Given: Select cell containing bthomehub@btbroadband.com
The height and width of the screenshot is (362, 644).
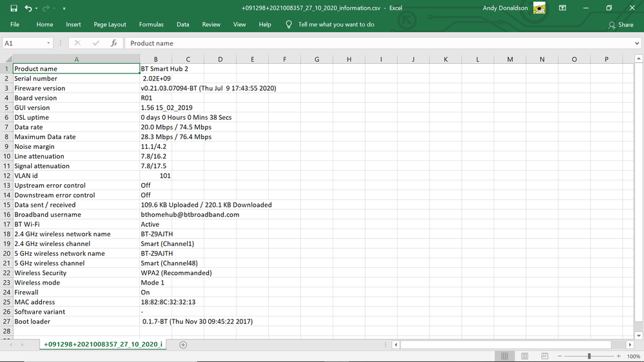Looking at the screenshot, I should coord(190,214).
